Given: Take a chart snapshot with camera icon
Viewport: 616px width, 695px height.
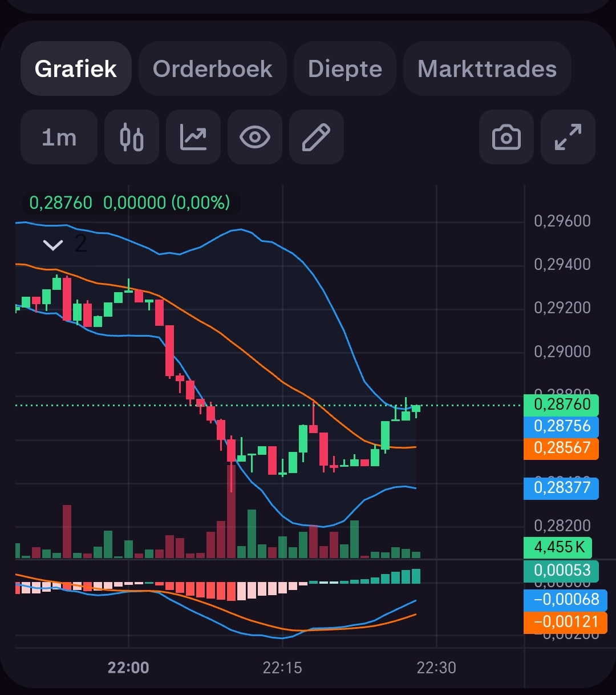Looking at the screenshot, I should (x=506, y=138).
